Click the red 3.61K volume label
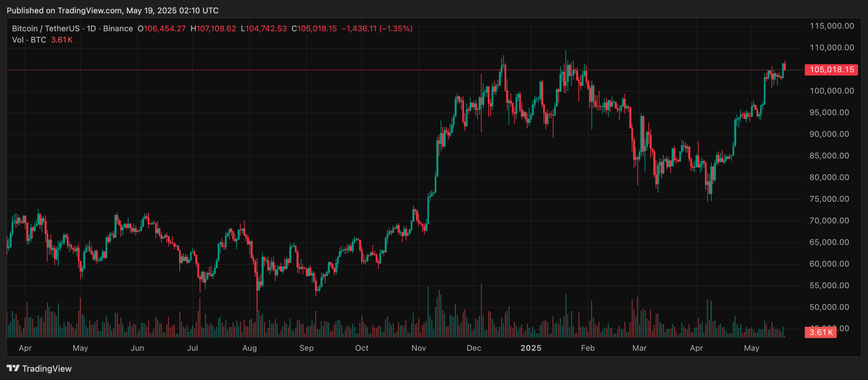The width and height of the screenshot is (868, 380). pos(820,333)
